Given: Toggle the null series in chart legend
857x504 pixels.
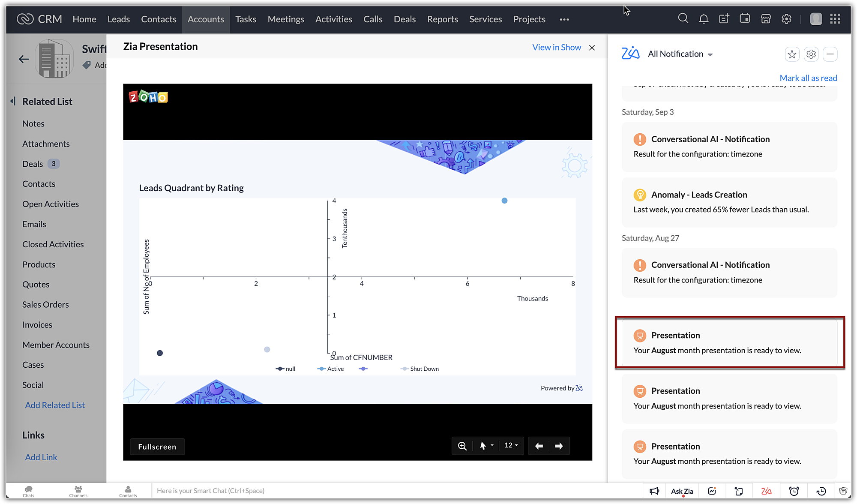Looking at the screenshot, I should (x=286, y=369).
